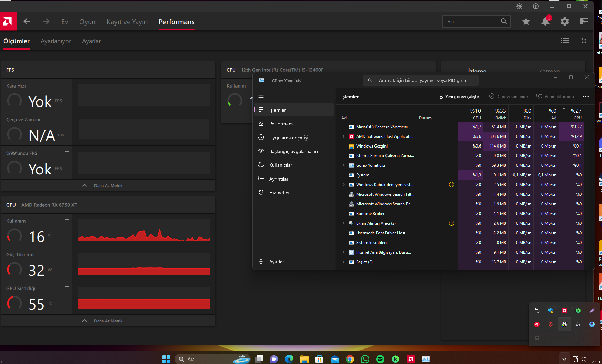This screenshot has height=364, width=602.
Task: Open the Oyun tab
Action: click(x=87, y=22)
